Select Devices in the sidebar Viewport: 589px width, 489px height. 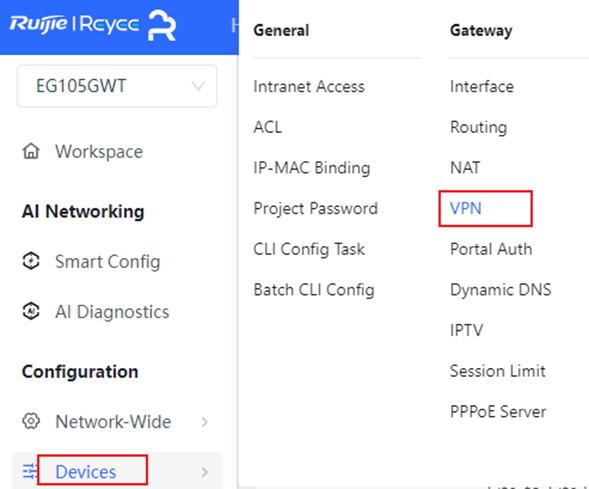86,472
